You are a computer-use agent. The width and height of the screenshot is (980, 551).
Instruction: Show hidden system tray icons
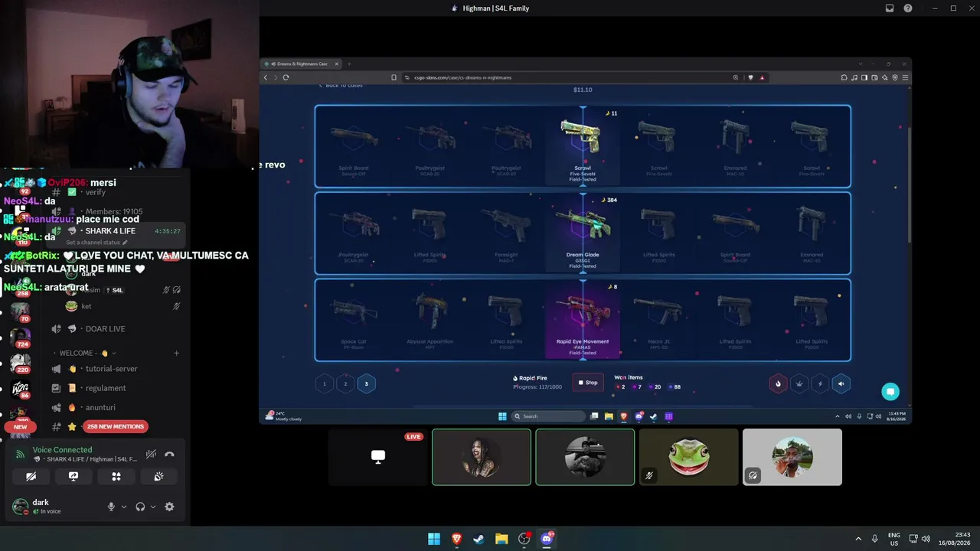(x=858, y=539)
